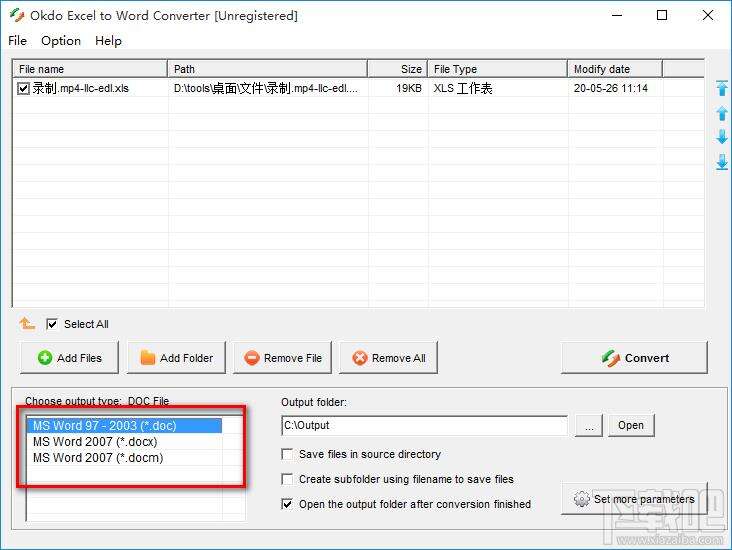Open the File menu
Viewport: 732px width, 550px height.
pyautogui.click(x=17, y=41)
